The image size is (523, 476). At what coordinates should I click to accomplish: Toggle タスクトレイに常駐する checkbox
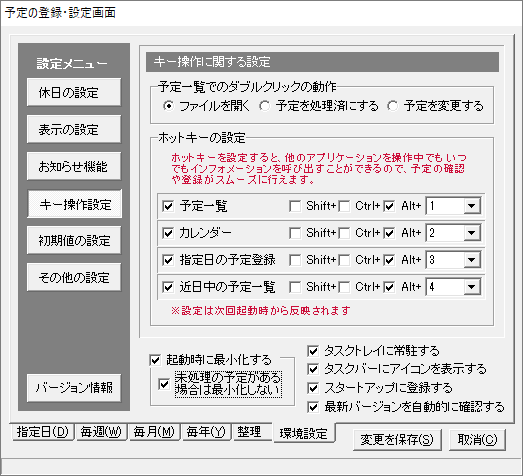(313, 351)
